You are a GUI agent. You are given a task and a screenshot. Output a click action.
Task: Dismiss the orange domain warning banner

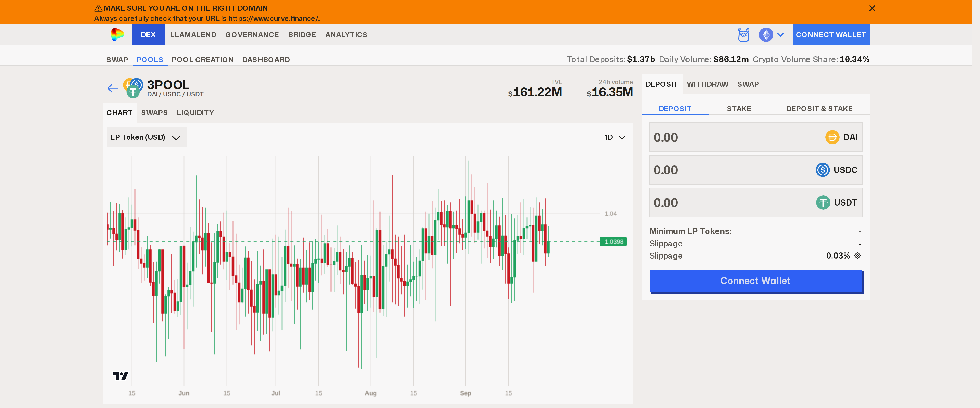tap(872, 8)
